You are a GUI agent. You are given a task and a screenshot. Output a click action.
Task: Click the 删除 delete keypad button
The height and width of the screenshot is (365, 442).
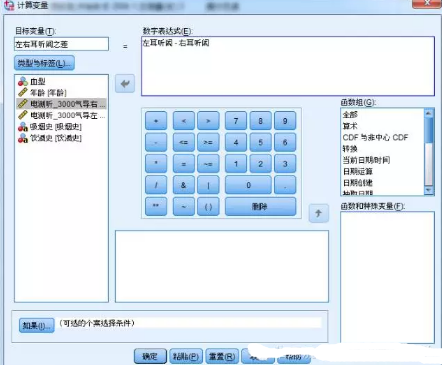click(x=260, y=206)
